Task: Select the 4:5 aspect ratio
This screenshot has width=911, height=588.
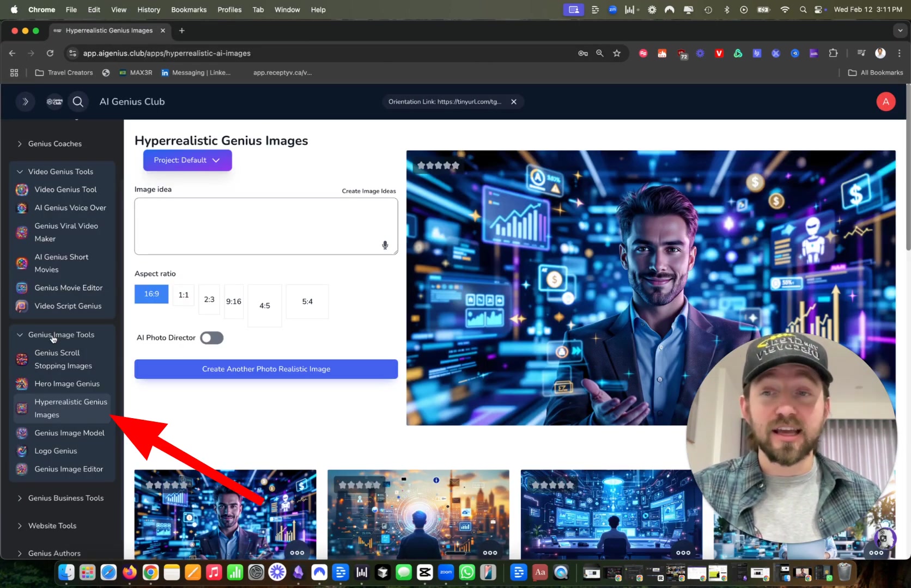Action: (265, 306)
